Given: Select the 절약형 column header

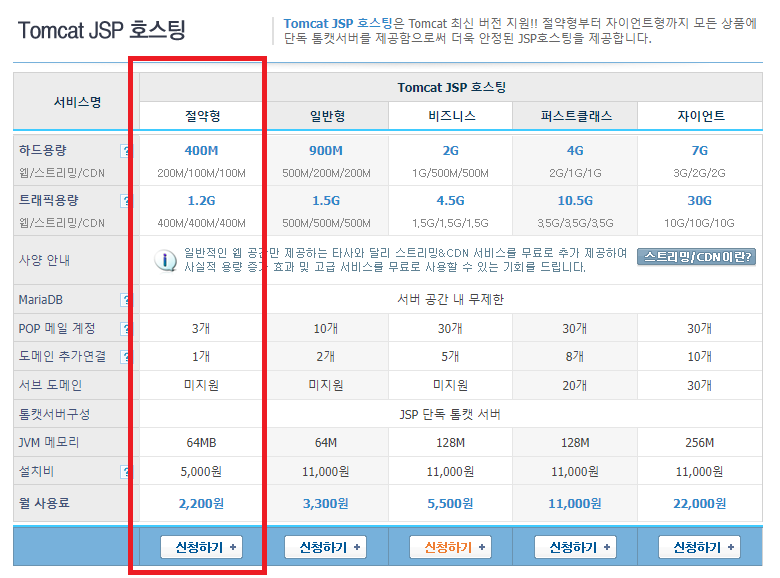Looking at the screenshot, I should tap(202, 116).
